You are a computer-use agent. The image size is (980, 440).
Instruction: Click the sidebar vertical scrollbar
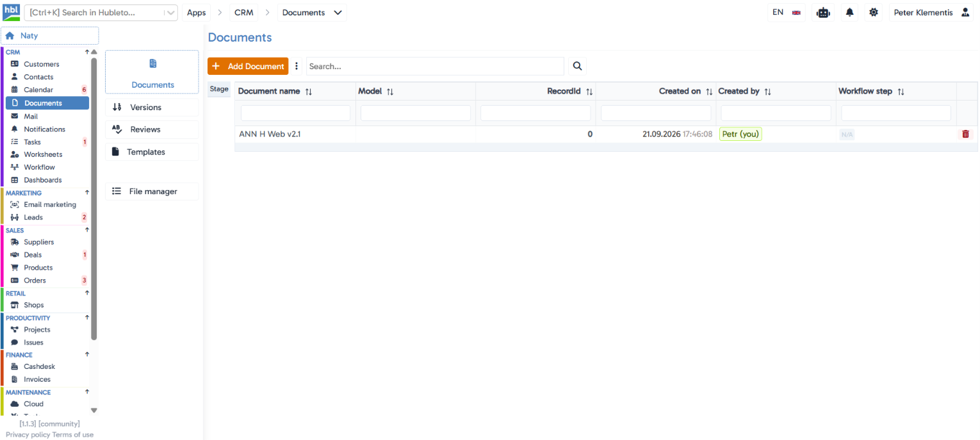coord(94,199)
